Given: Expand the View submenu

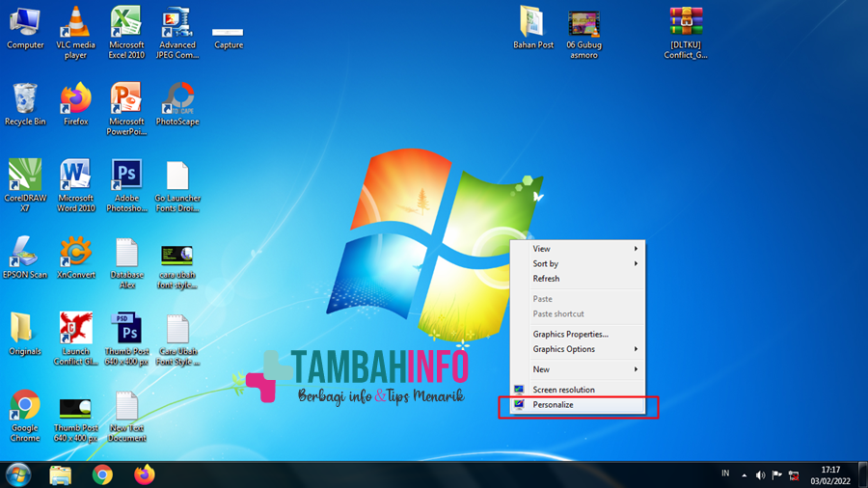Looking at the screenshot, I should [578, 249].
